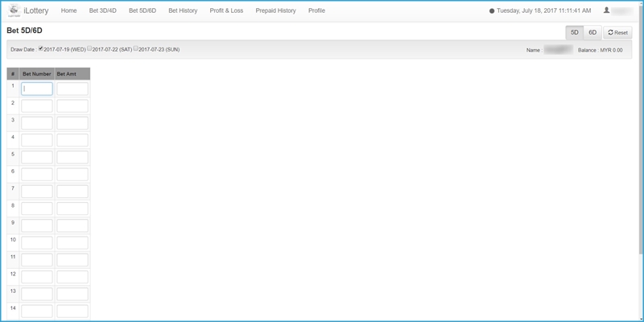Click the Bet Amt field in row 10

[x=72, y=242]
